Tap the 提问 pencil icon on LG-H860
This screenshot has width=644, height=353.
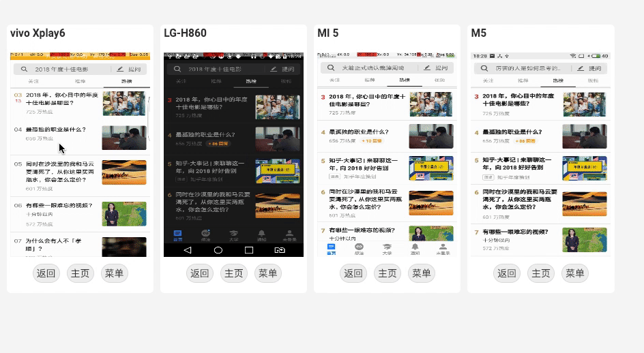click(x=274, y=69)
